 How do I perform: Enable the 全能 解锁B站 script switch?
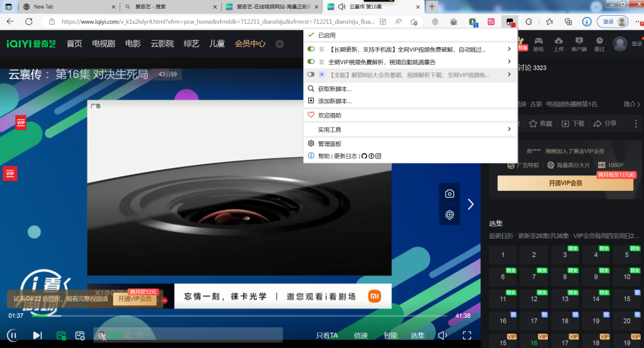[x=311, y=74]
